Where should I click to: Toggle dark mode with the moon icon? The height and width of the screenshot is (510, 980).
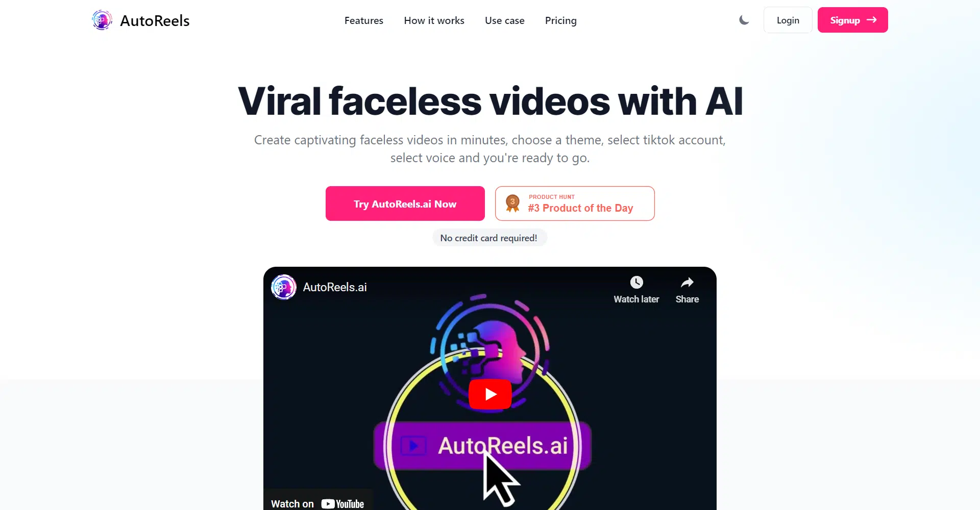(x=744, y=20)
